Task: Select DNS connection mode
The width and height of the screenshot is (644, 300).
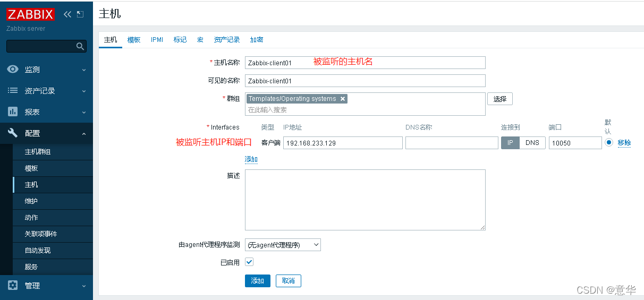Action: click(x=532, y=143)
